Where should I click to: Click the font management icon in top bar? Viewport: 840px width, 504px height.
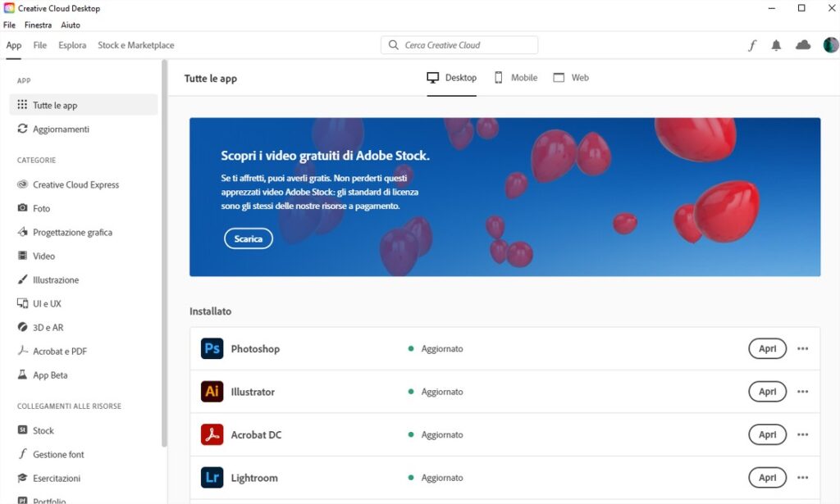[x=752, y=45]
